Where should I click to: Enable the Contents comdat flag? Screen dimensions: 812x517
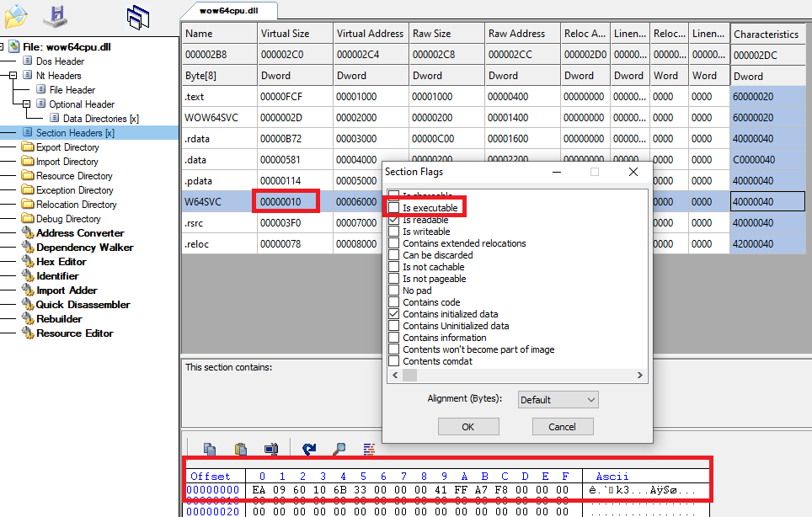394,361
